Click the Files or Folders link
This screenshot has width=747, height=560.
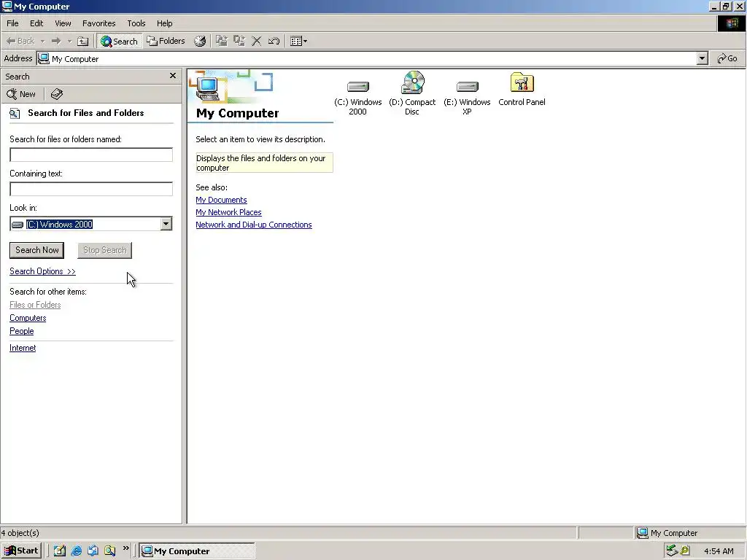35,305
